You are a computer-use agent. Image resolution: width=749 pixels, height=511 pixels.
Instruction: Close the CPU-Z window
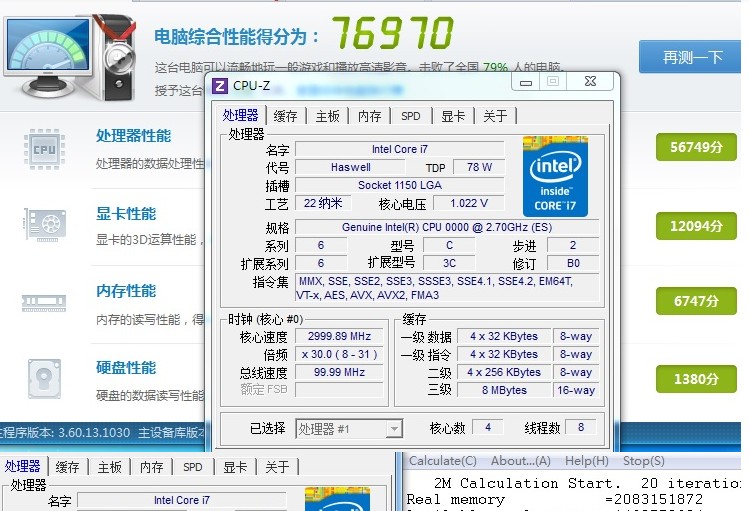coord(590,81)
